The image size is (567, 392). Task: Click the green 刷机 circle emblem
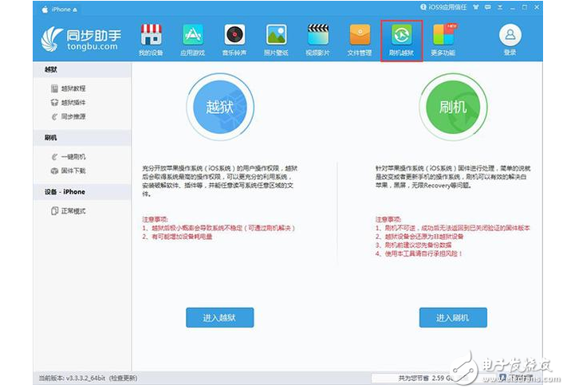coord(453,108)
